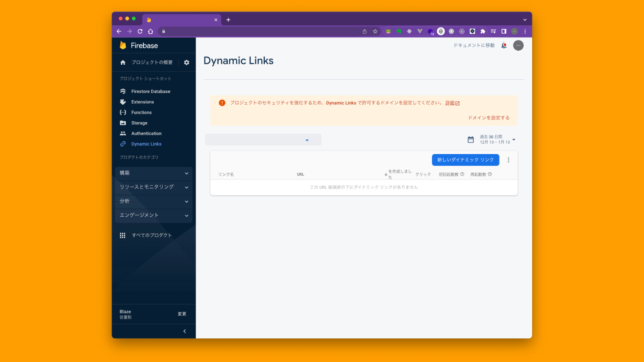The width and height of the screenshot is (644, 362).
Task: Open the 詳細 link in the warning
Action: pyautogui.click(x=452, y=103)
